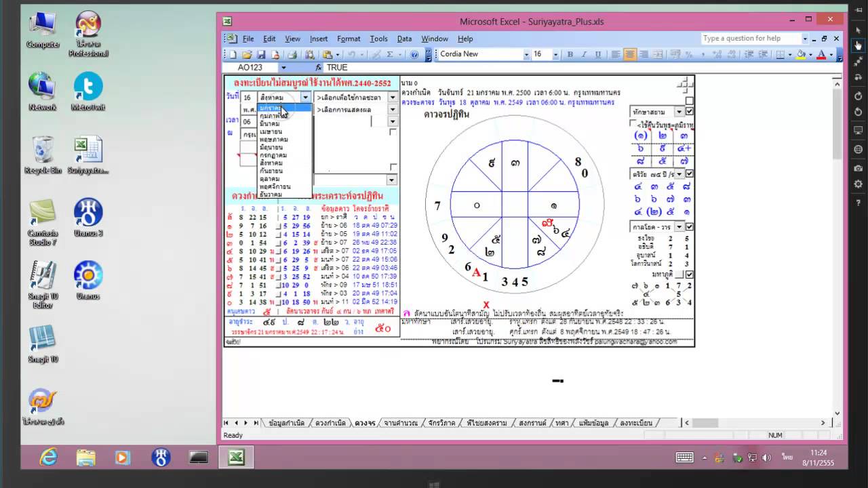The width and height of the screenshot is (868, 488).
Task: Toggle Underline formatting
Action: point(598,55)
